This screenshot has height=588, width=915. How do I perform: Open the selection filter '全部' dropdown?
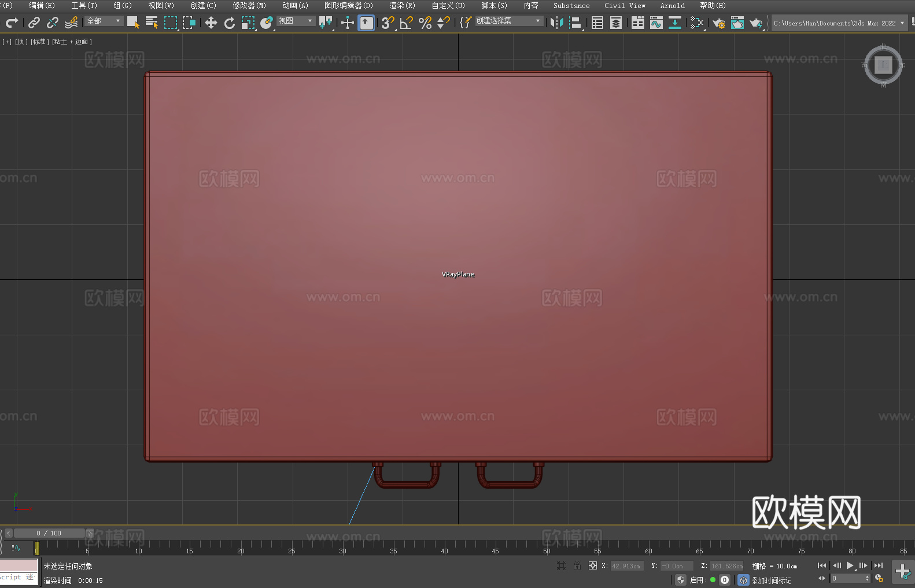[x=104, y=21]
